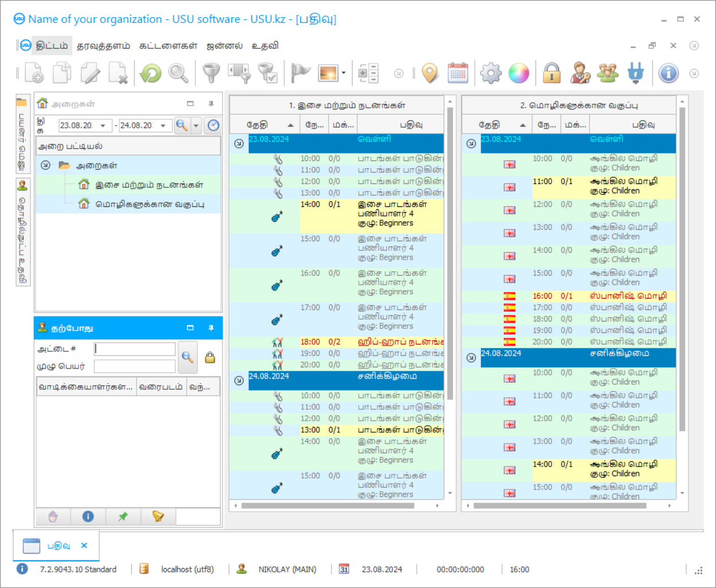
Task: Open the உதவி menu
Action: pos(265,45)
